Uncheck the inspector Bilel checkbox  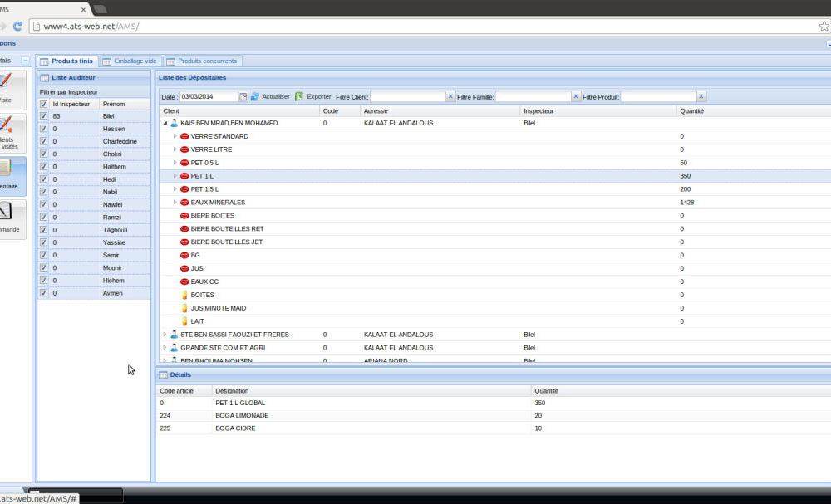(x=44, y=117)
